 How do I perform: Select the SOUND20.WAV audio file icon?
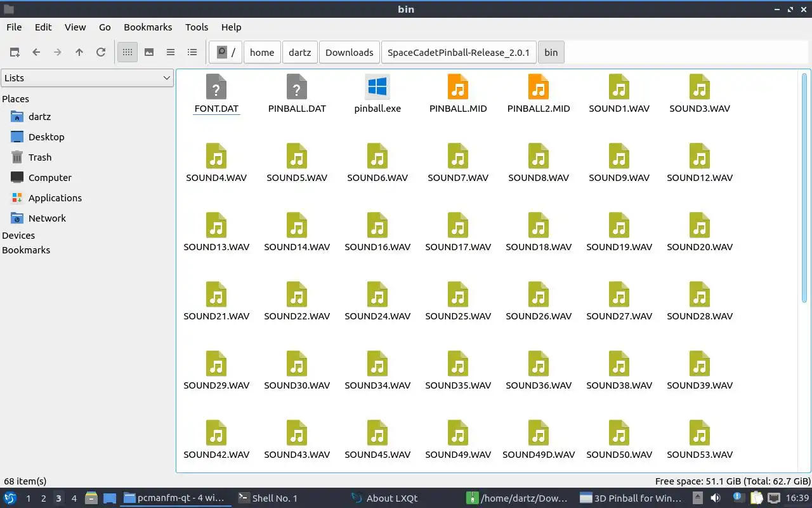tap(700, 225)
